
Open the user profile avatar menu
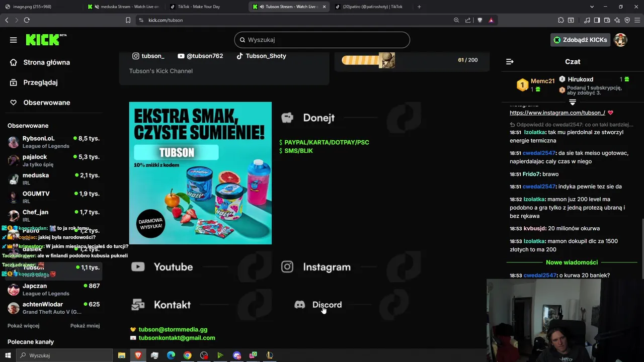click(620, 40)
